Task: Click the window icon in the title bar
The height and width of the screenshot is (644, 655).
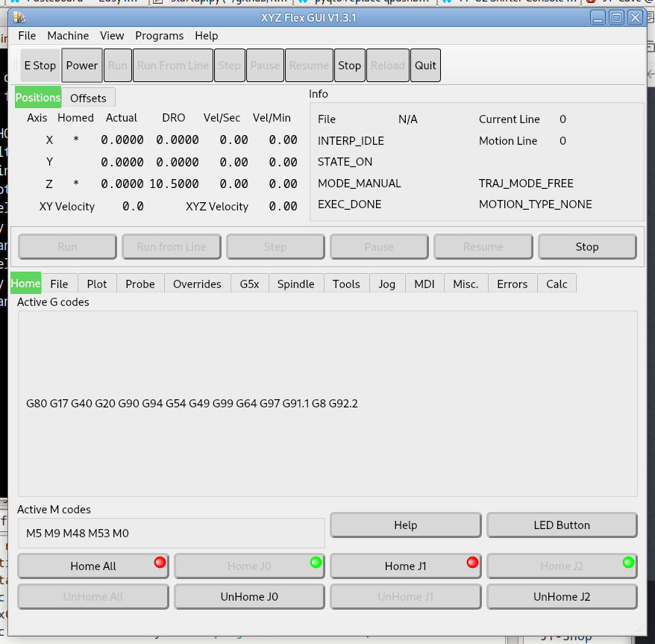Action: tap(20, 18)
